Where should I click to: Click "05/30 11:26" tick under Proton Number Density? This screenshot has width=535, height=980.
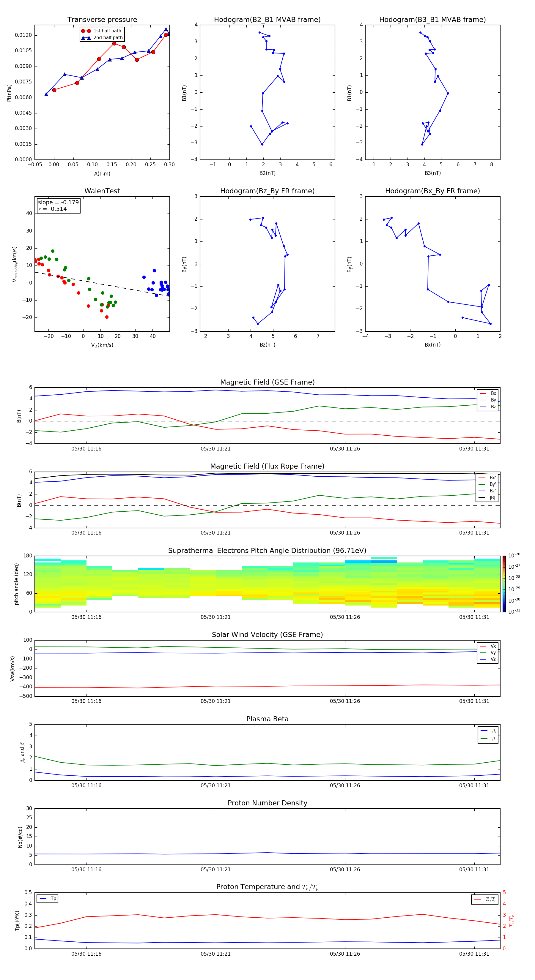tap(344, 870)
